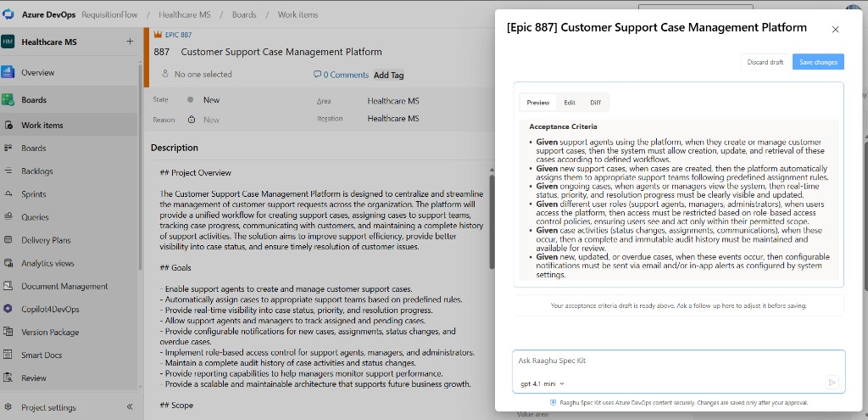The width and height of the screenshot is (868, 420).
Task: Click the Acceptance Criteria heading
Action: tap(563, 126)
